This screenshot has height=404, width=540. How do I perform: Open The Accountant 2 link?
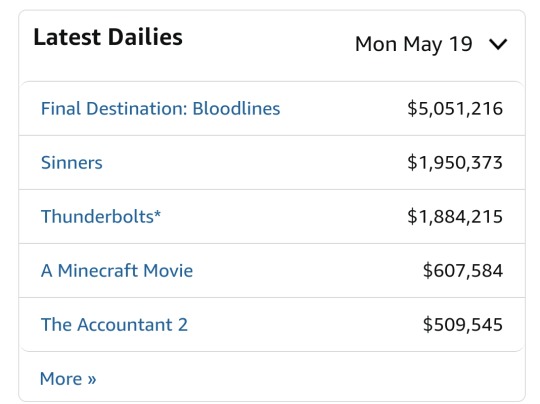[x=114, y=325]
